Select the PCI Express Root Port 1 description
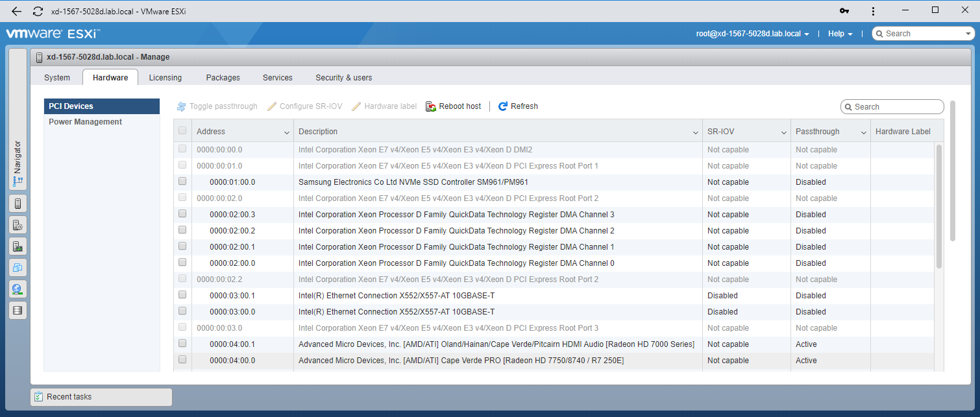This screenshot has width=980, height=417. click(x=448, y=166)
